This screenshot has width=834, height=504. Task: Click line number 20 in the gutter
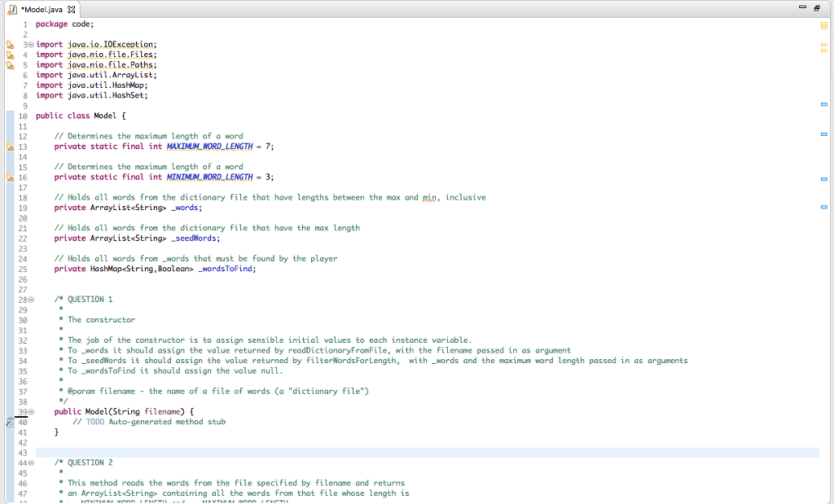(x=22, y=217)
